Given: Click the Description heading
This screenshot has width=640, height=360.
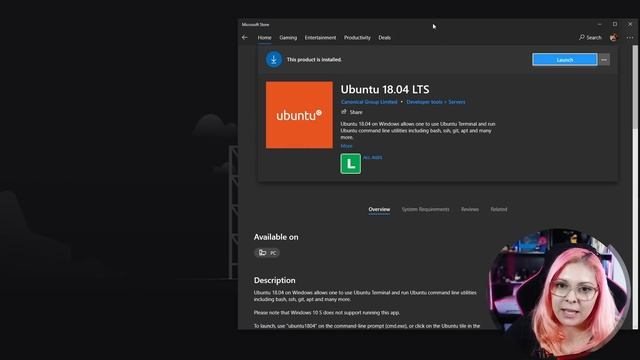Looking at the screenshot, I should pos(274,280).
